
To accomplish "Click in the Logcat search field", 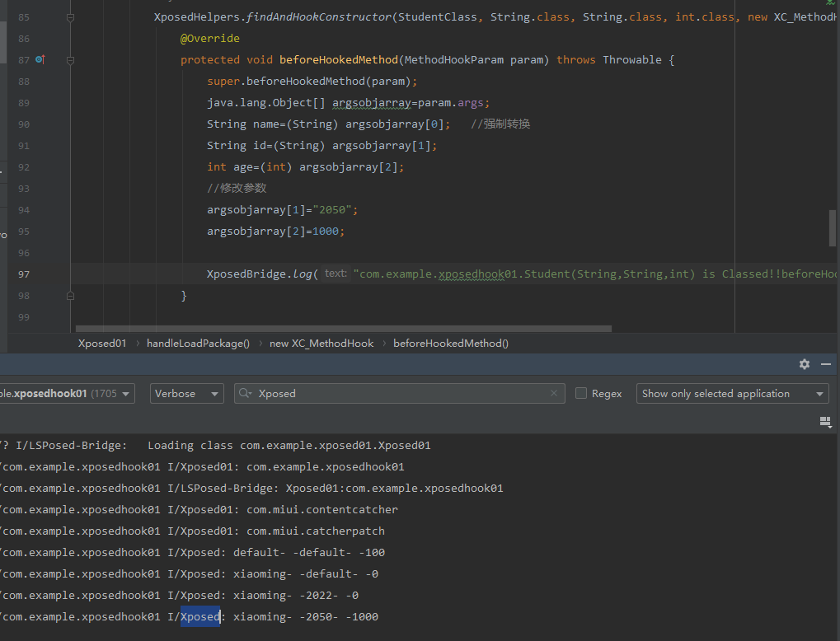I will coord(399,393).
